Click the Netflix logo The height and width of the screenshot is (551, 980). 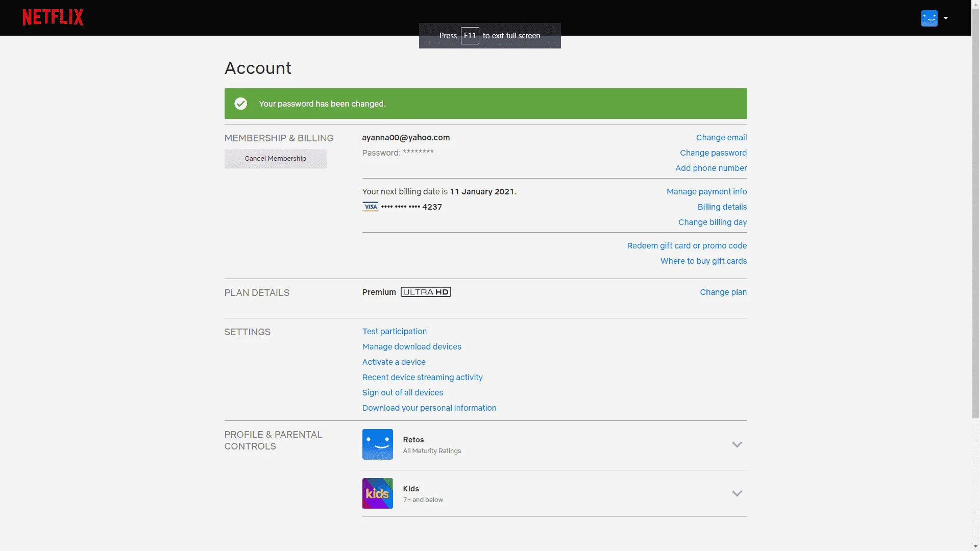click(53, 17)
